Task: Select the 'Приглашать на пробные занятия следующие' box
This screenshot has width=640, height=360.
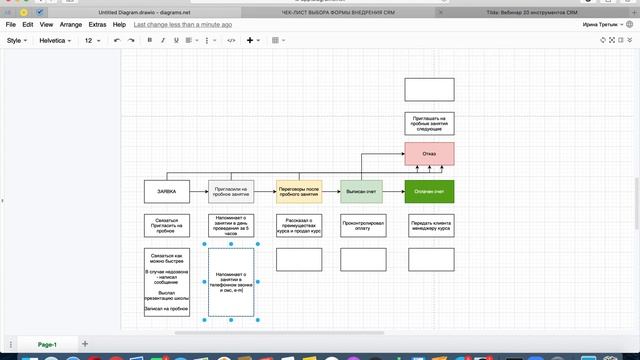Action: [x=429, y=124]
